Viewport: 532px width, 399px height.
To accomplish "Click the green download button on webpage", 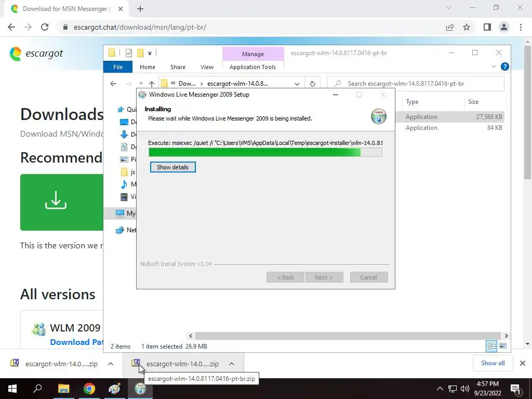I will pos(62,202).
